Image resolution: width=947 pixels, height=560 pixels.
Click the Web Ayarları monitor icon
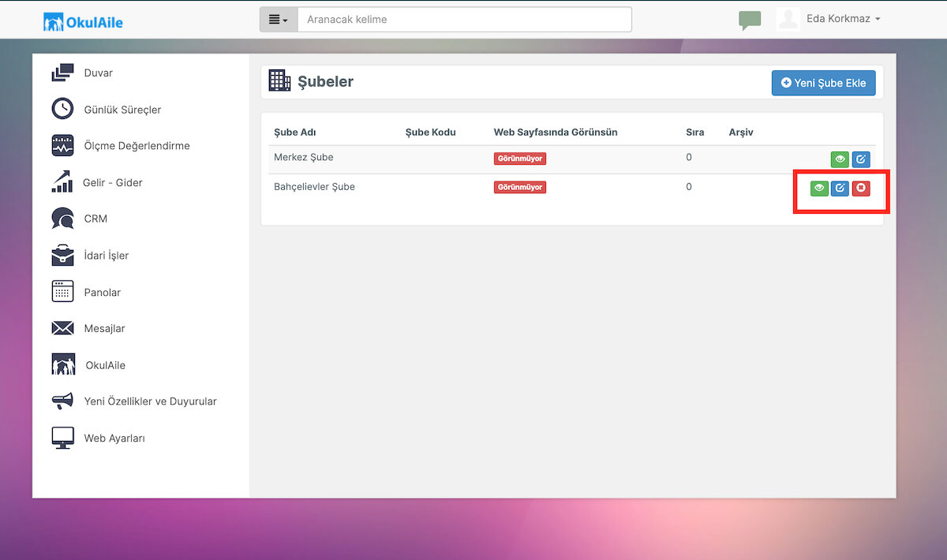coord(62,438)
